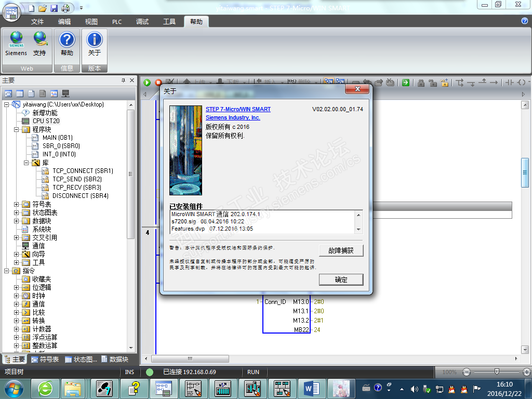Image resolution: width=532 pixels, height=399 pixels.
Task: Open the 调试 ribbon tab
Action: pos(142,22)
